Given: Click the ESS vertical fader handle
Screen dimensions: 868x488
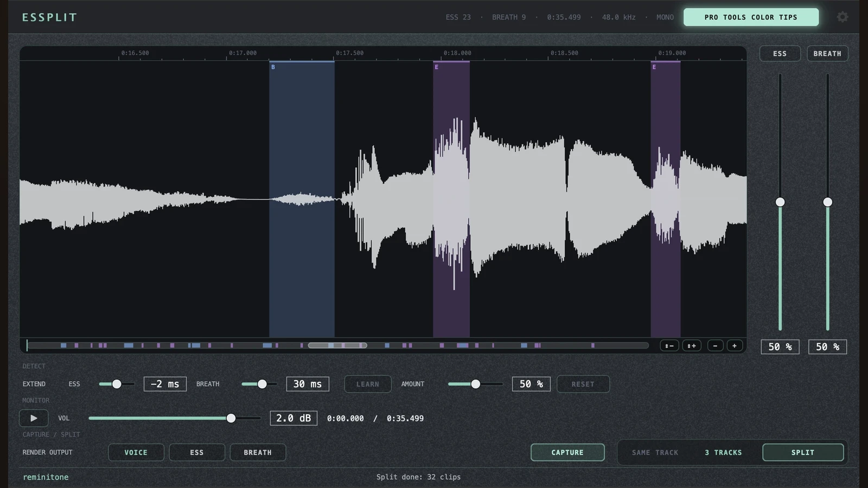Looking at the screenshot, I should 780,202.
